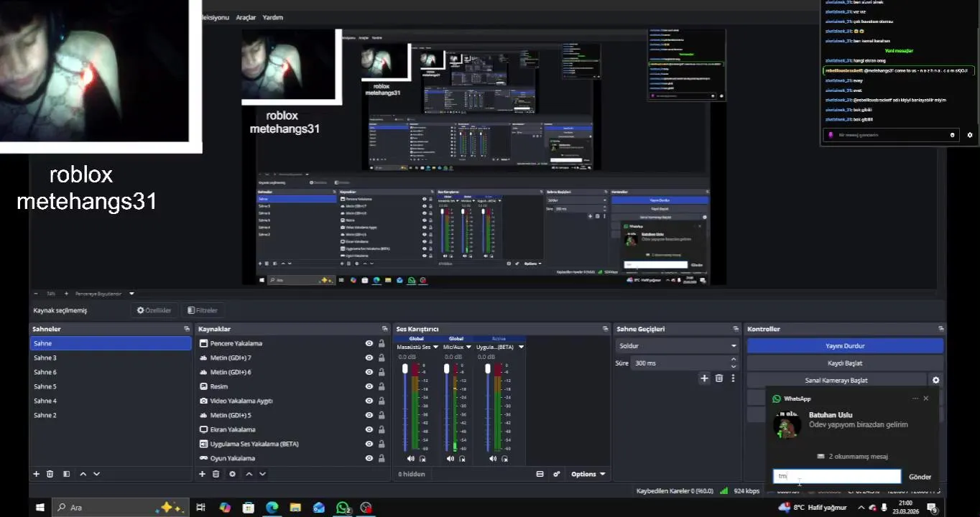Select the Sahne 3 scene
This screenshot has height=517, width=980.
click(111, 358)
